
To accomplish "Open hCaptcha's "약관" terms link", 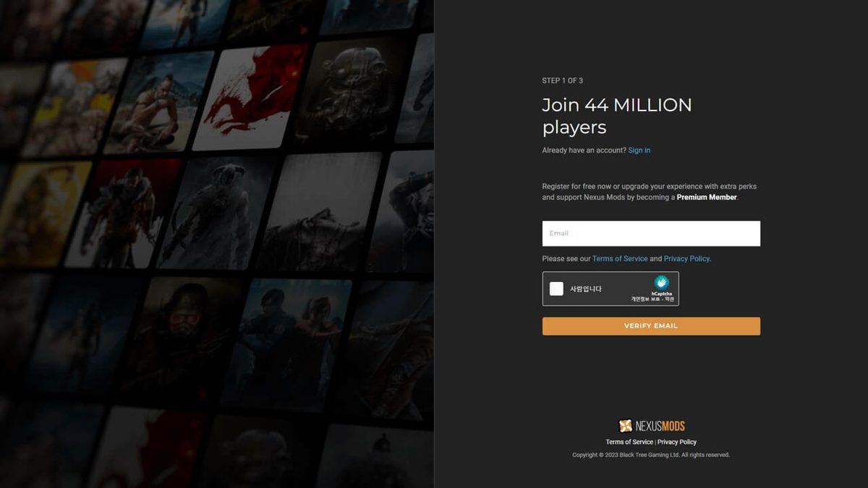I will 669,299.
